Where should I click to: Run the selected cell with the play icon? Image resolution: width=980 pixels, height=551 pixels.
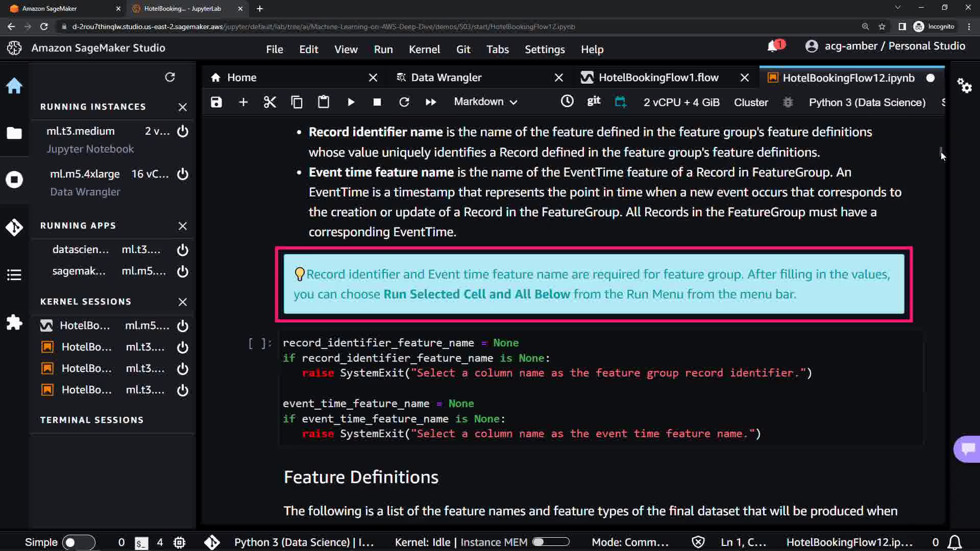click(x=351, y=102)
